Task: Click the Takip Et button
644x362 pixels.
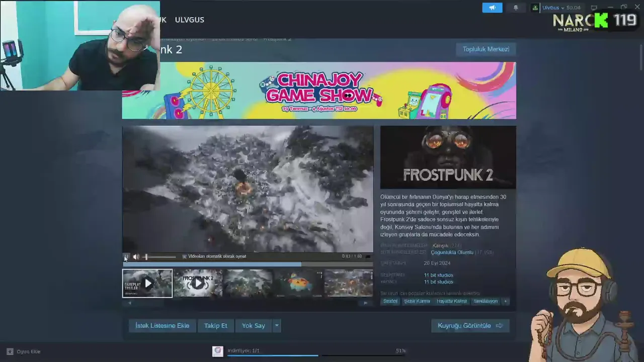Action: 216,326
